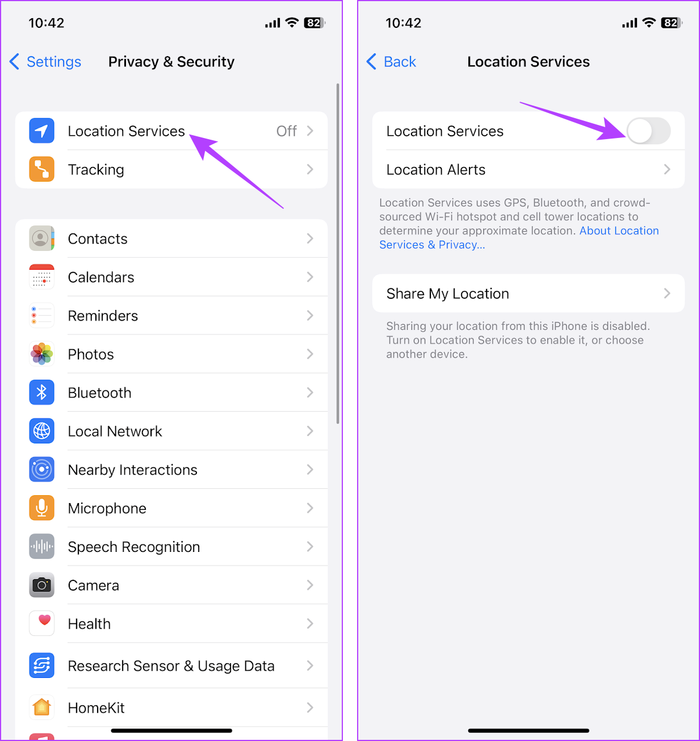Tap the Camera icon
The image size is (700, 741).
pos(41,585)
